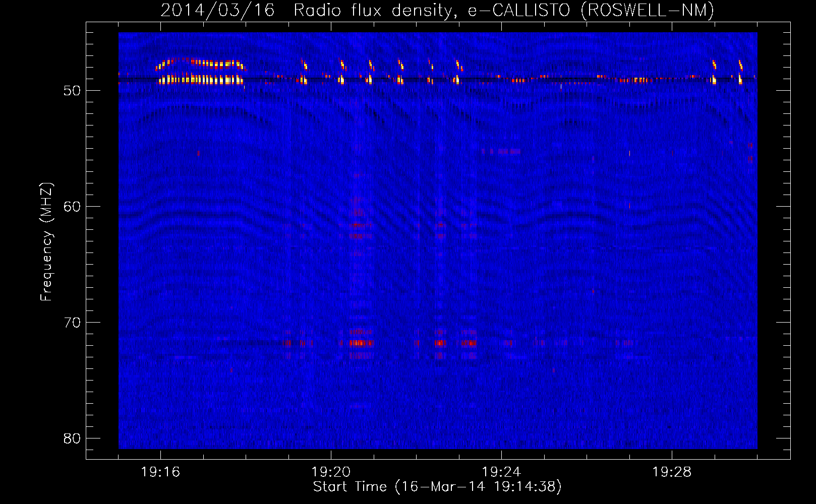The width and height of the screenshot is (816, 504).
Task: Click the 19:20 time tick label
Action: [x=331, y=472]
